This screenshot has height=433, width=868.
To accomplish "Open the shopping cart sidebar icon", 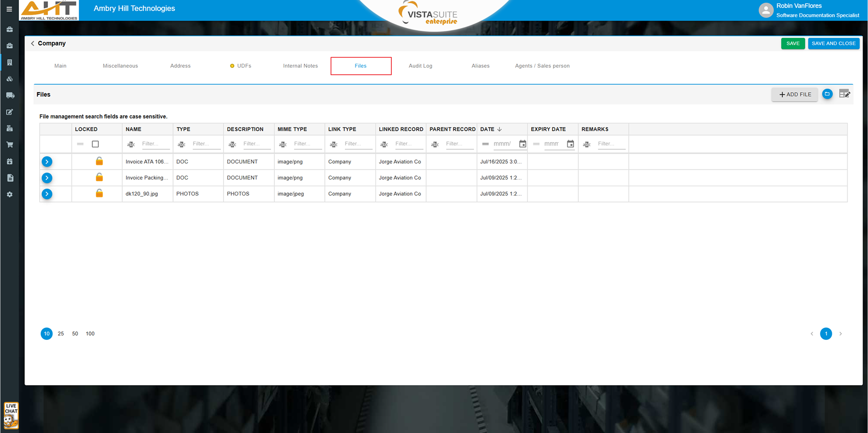I will 9,145.
